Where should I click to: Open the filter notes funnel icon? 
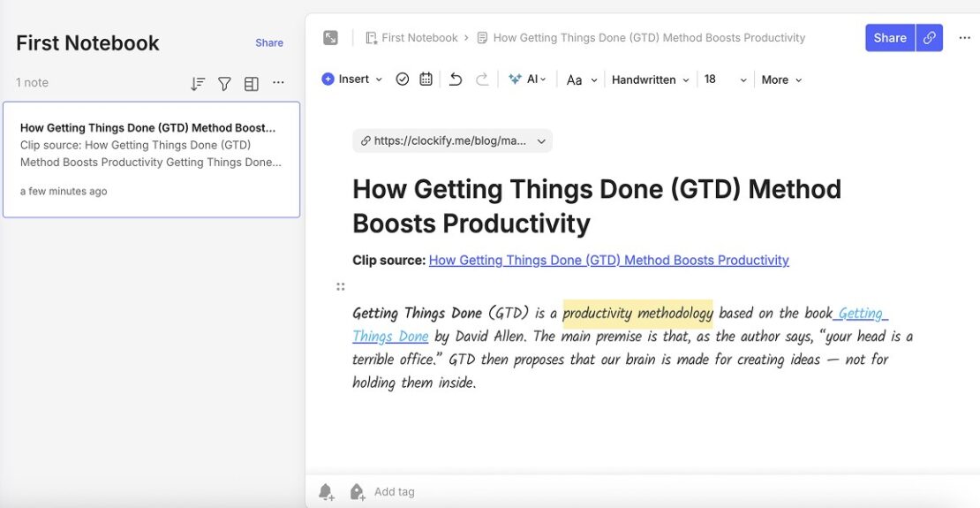(x=224, y=84)
